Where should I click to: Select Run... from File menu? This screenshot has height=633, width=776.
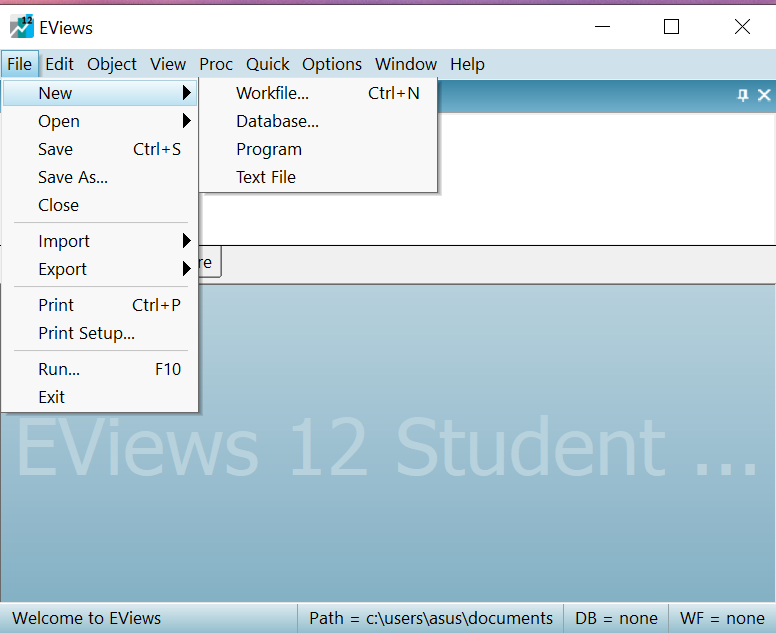[59, 369]
